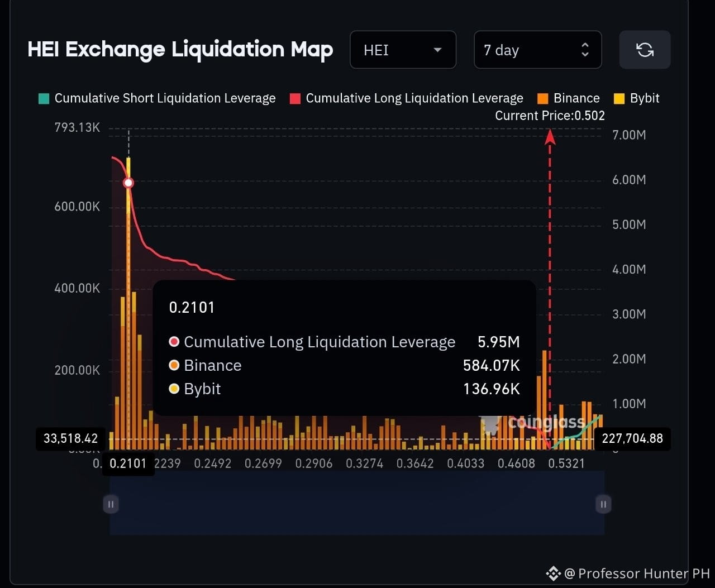Viewport: 715px width, 588px height.
Task: Click the red current price arrow head
Action: [550, 136]
